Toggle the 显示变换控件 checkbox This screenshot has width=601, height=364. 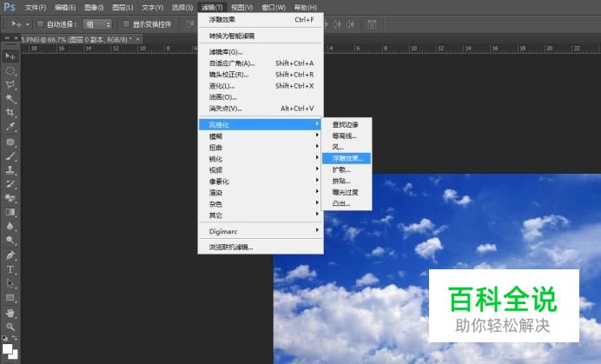[126, 24]
